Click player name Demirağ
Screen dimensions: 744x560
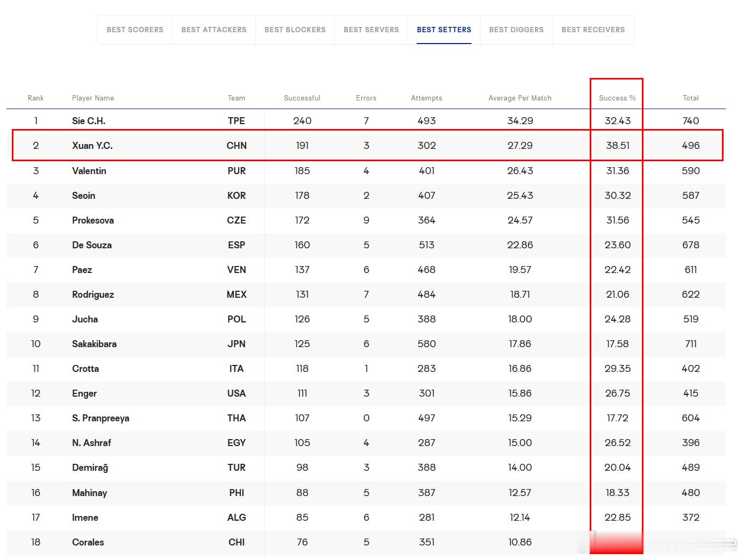90,468
